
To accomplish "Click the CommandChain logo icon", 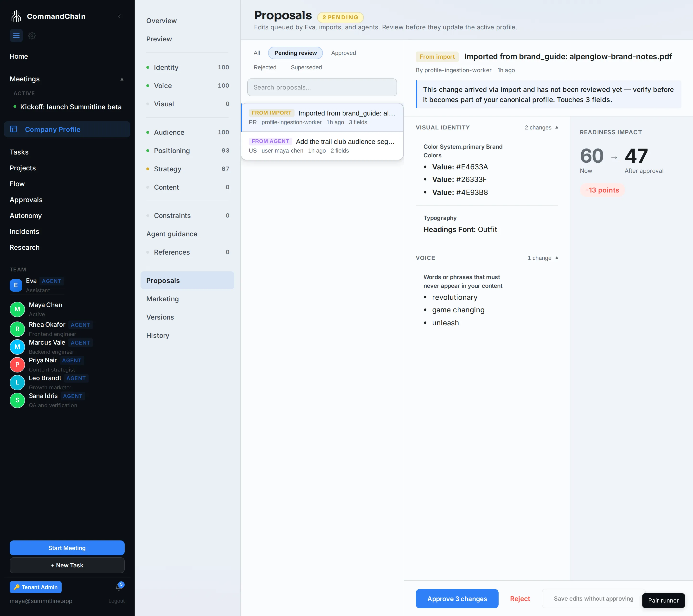I will point(16,16).
